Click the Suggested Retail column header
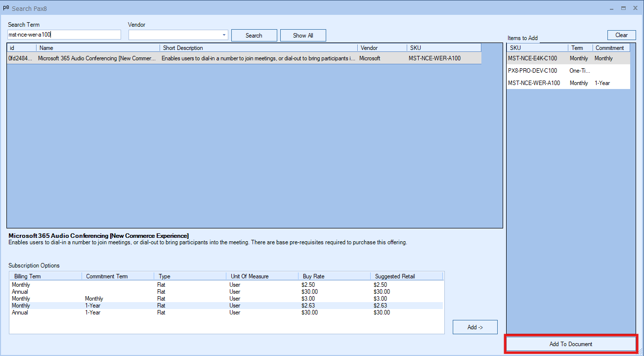The image size is (644, 356). tap(405, 276)
